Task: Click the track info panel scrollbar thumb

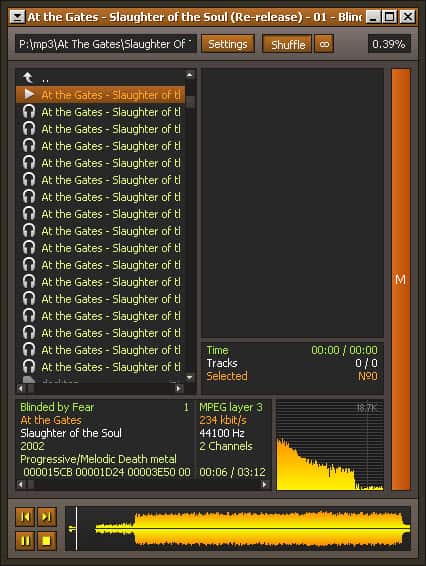Action: (30, 484)
